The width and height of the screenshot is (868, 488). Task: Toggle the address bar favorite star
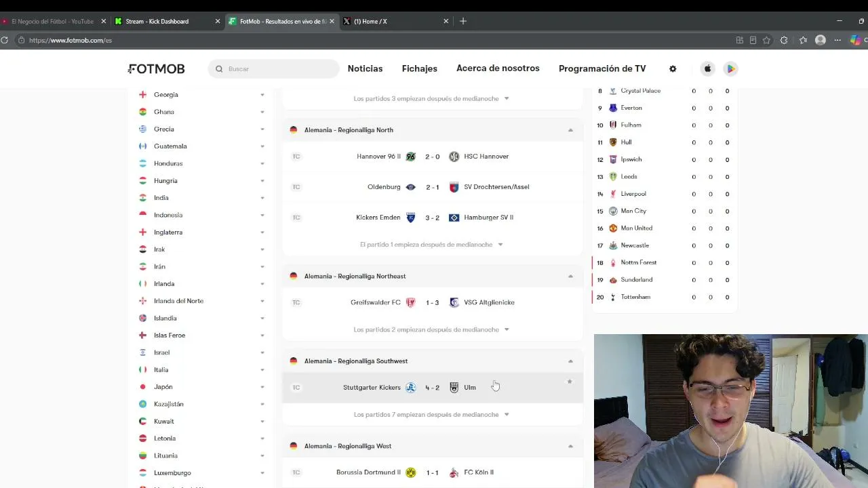(x=766, y=40)
